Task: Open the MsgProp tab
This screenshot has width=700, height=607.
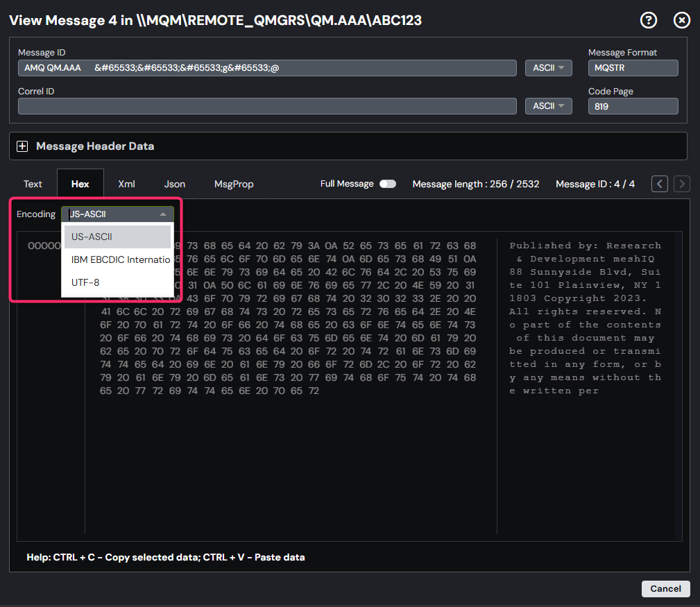Action: pyautogui.click(x=234, y=184)
